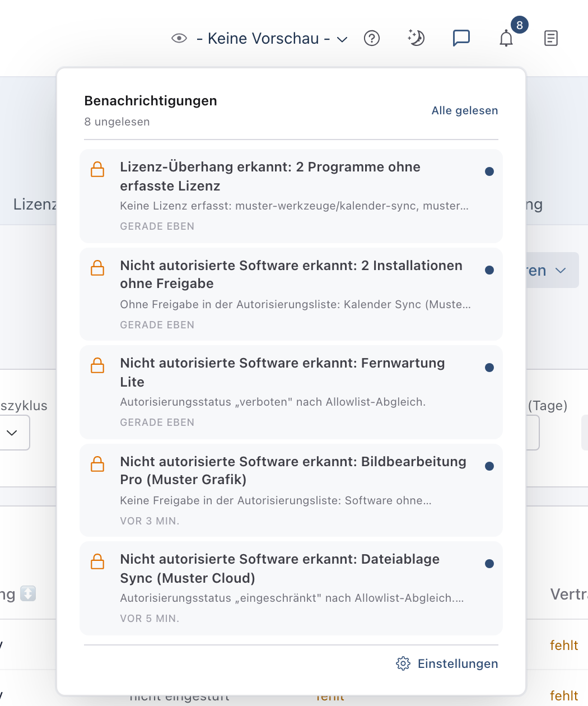
Task: Toggle dark mode moon icon
Action: pyautogui.click(x=416, y=38)
